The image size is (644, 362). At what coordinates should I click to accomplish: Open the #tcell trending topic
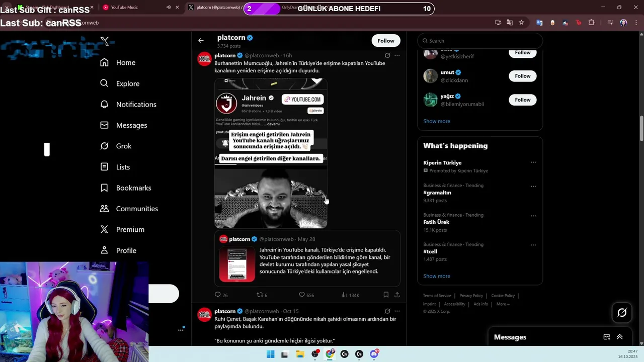coord(430,251)
